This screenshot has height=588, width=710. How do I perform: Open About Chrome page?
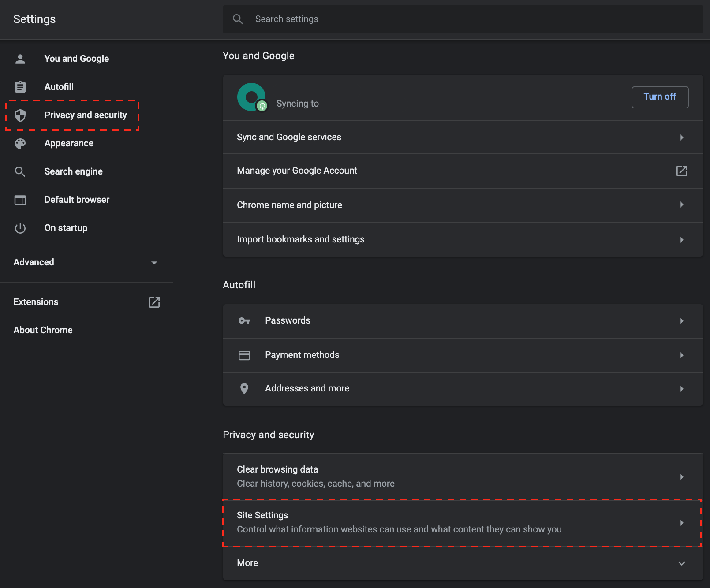(43, 330)
